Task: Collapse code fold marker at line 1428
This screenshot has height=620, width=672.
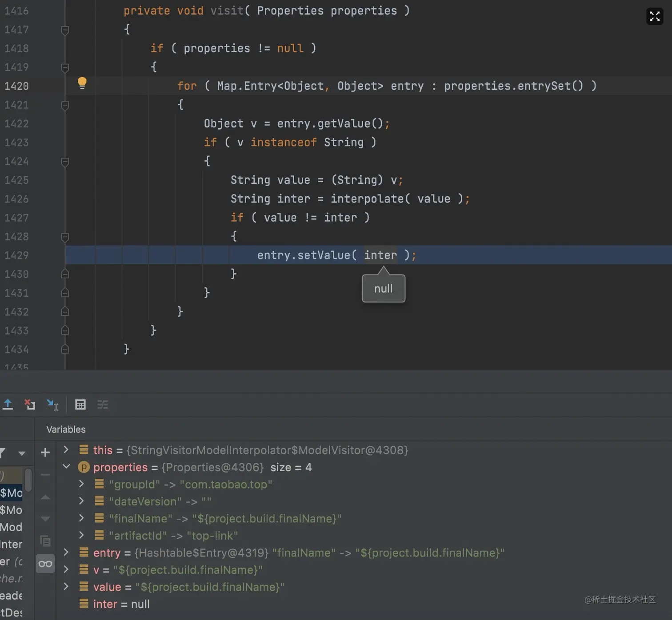Action: pyautogui.click(x=65, y=237)
